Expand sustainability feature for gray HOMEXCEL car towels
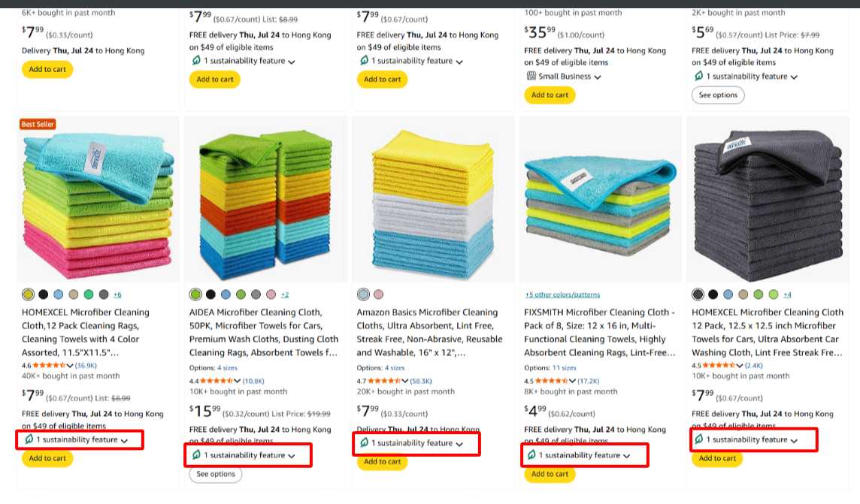The height and width of the screenshot is (504, 860). pos(794,440)
